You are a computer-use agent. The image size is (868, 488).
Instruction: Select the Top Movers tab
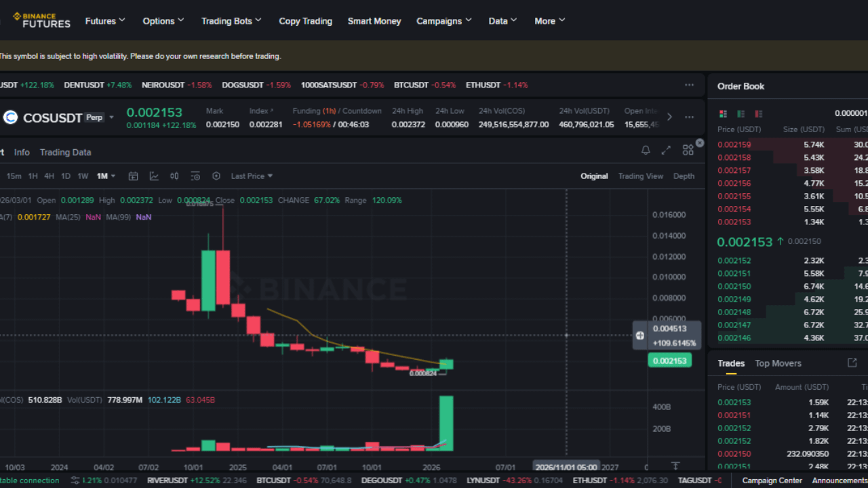click(x=778, y=363)
